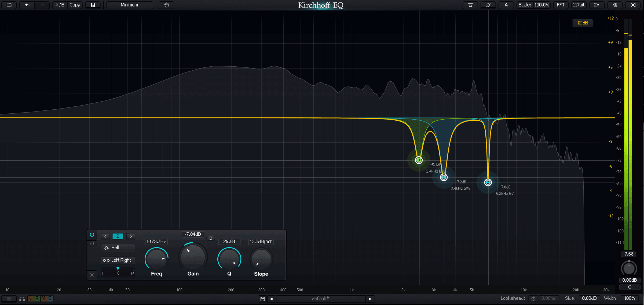Open the Scale 100.0% setting
The height and width of the screenshot is (305, 644).
(x=534, y=5)
